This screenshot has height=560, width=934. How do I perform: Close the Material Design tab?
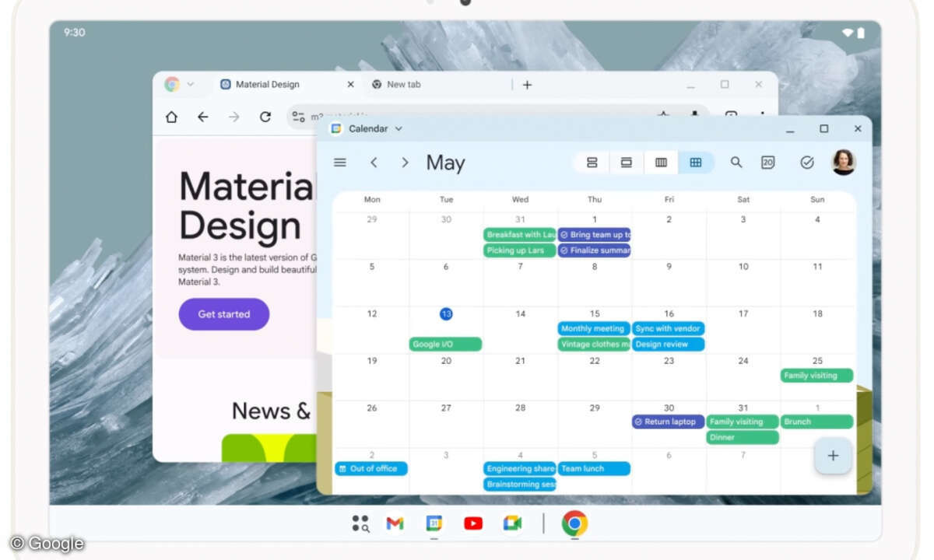(350, 84)
